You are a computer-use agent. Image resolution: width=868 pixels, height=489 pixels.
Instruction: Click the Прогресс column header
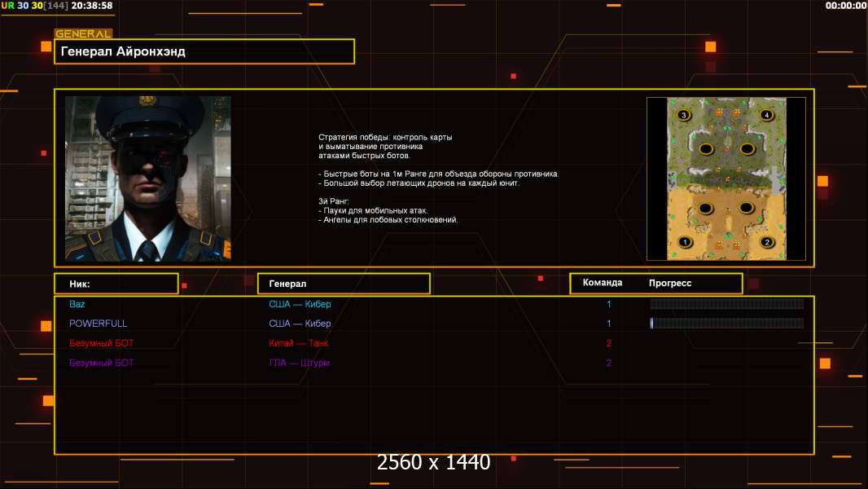pos(670,283)
